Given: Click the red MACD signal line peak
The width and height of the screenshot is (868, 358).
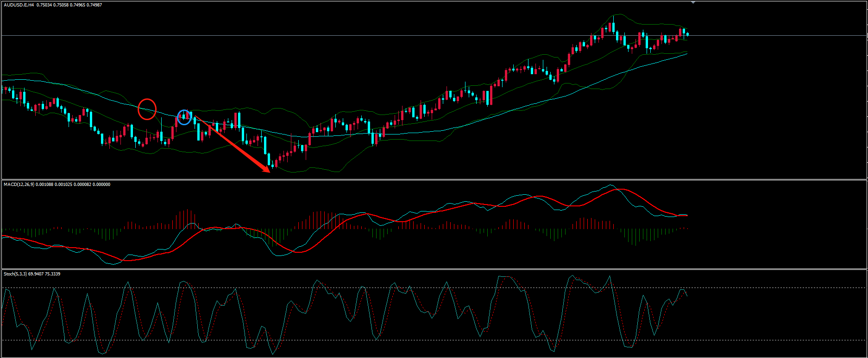Looking at the screenshot, I should [623, 189].
